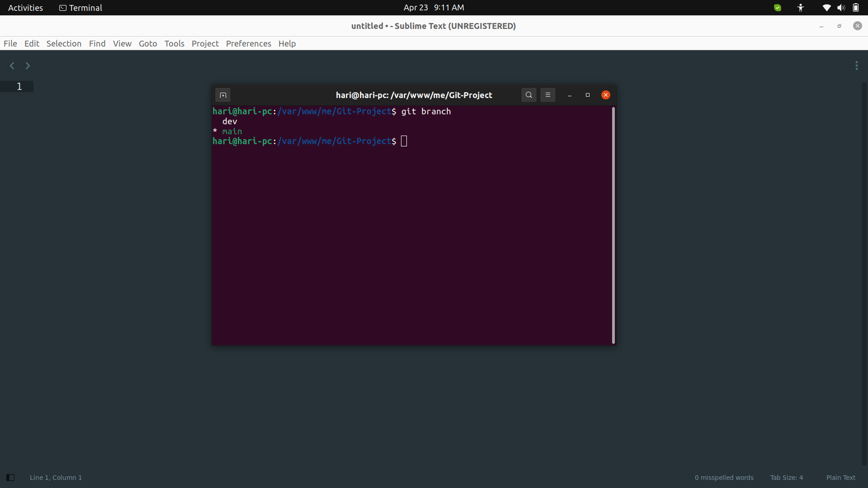The image size is (868, 488).
Task: Change the Plain Text syntax selector
Action: pos(840,478)
